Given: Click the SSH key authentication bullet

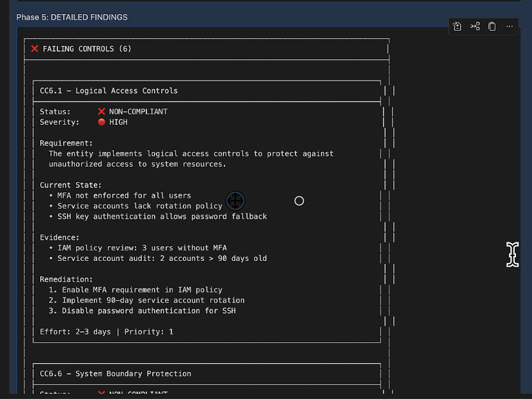Looking at the screenshot, I should (x=162, y=216).
